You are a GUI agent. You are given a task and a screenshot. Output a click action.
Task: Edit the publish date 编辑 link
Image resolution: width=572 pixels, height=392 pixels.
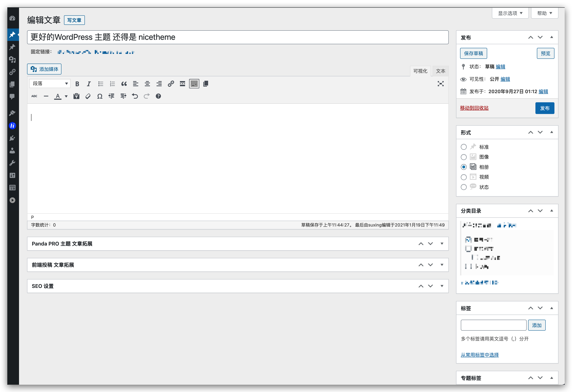point(543,92)
